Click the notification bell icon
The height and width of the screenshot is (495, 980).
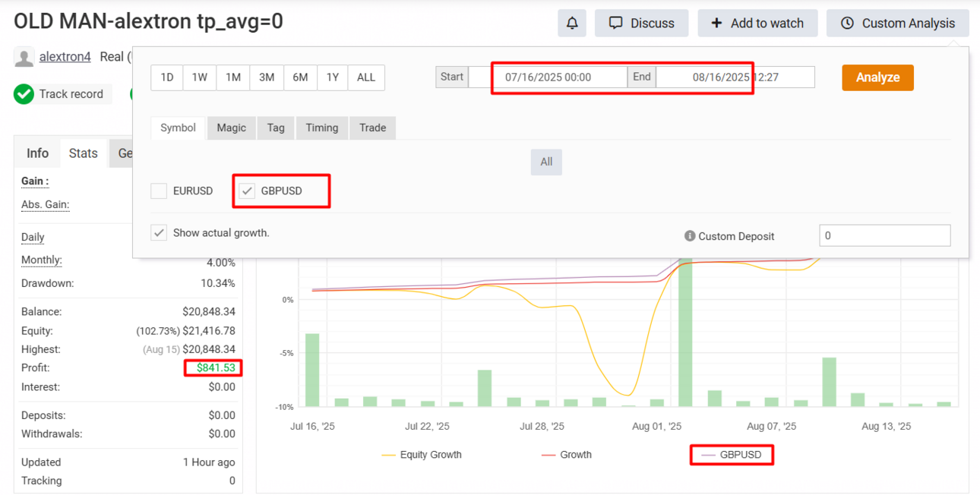click(x=572, y=24)
